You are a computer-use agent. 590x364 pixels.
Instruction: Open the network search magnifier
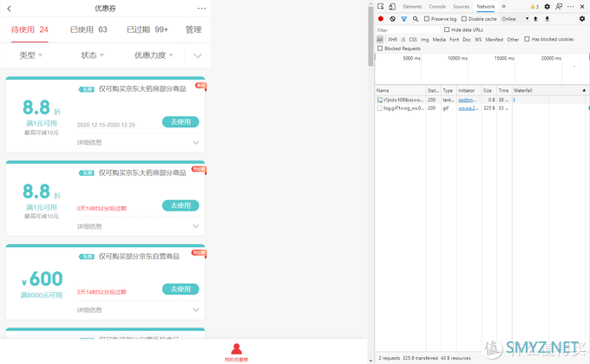[416, 18]
